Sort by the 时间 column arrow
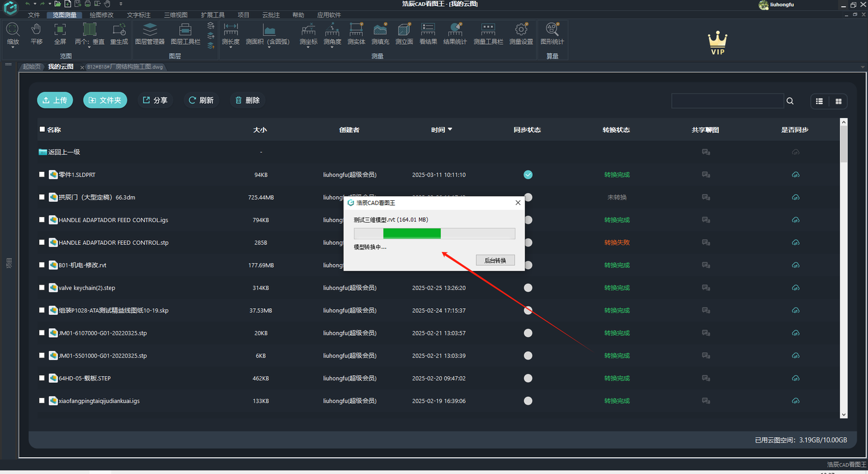Viewport: 868px width, 474px height. pyautogui.click(x=450, y=130)
